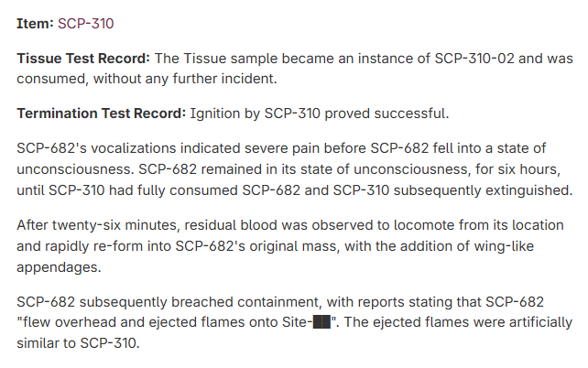Click the bold "Item:" label
This screenshot has height=368, width=588.
[35, 24]
